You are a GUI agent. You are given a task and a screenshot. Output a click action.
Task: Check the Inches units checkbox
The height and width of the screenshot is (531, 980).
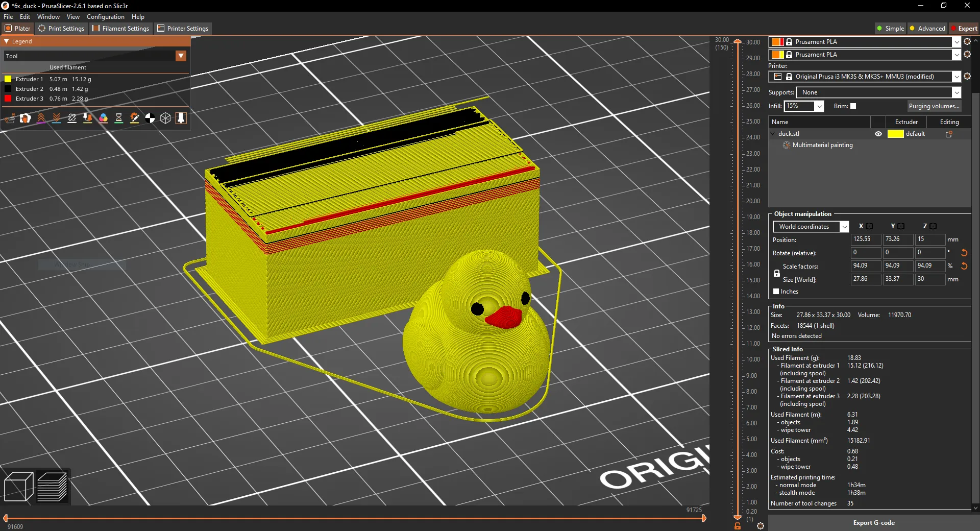pos(776,292)
